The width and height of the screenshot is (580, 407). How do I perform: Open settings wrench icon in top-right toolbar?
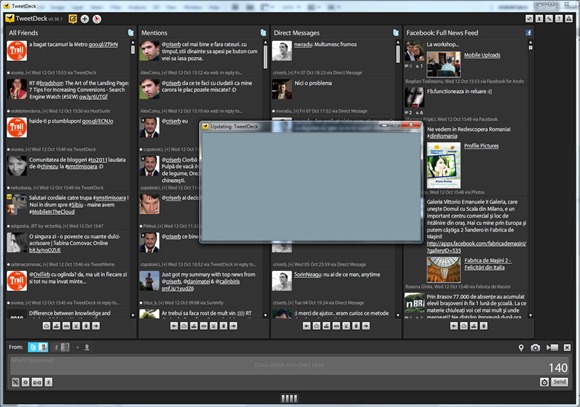pyautogui.click(x=549, y=18)
